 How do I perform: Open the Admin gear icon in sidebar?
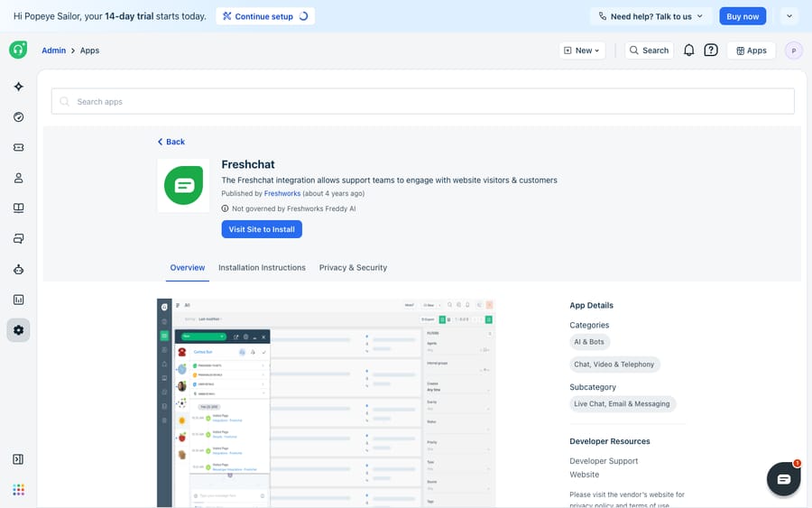click(19, 330)
